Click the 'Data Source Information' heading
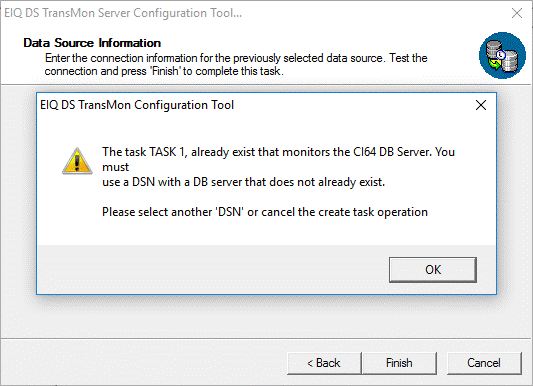This screenshot has height=386, width=533. click(92, 43)
